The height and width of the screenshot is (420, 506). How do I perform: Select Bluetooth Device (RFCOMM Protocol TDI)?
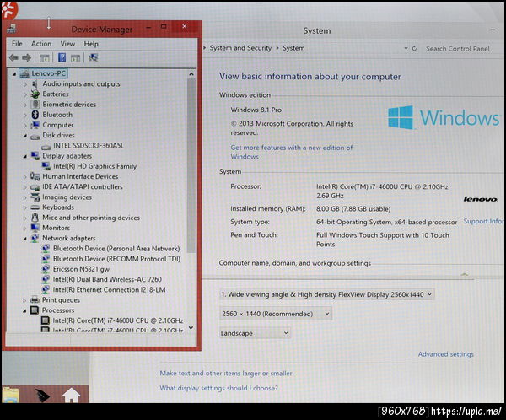(x=116, y=259)
